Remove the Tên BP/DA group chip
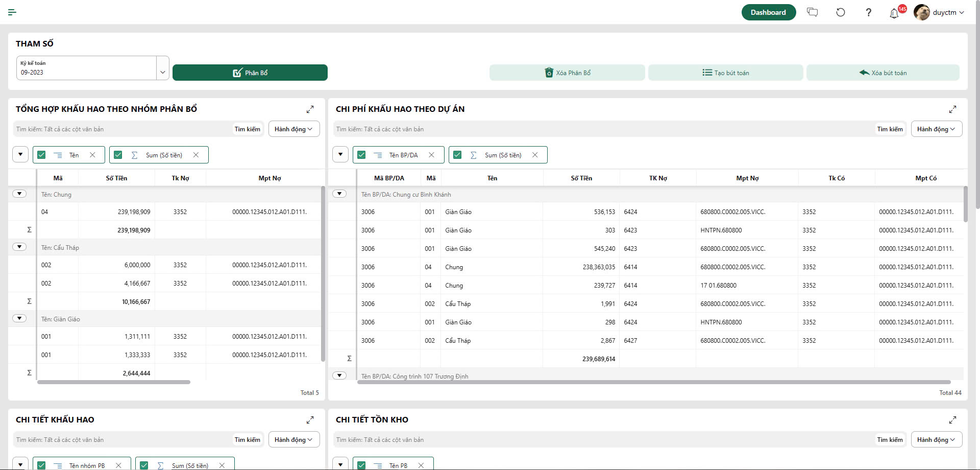This screenshot has width=980, height=470. click(x=431, y=155)
